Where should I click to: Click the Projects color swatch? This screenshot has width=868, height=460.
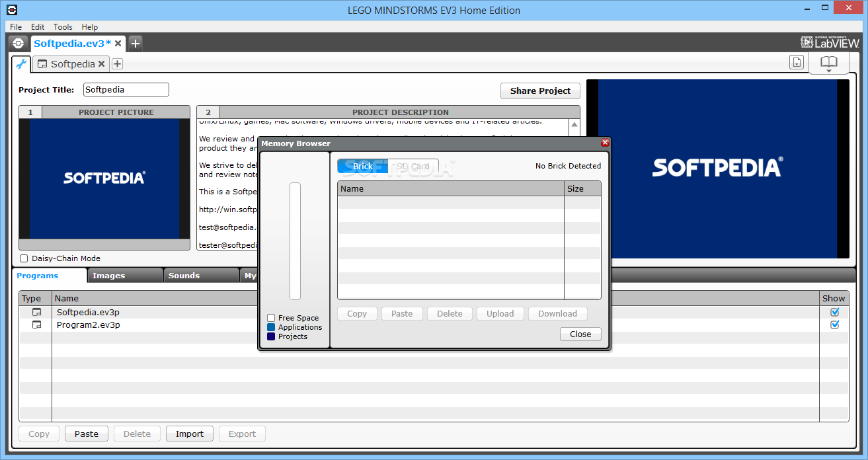coord(271,336)
